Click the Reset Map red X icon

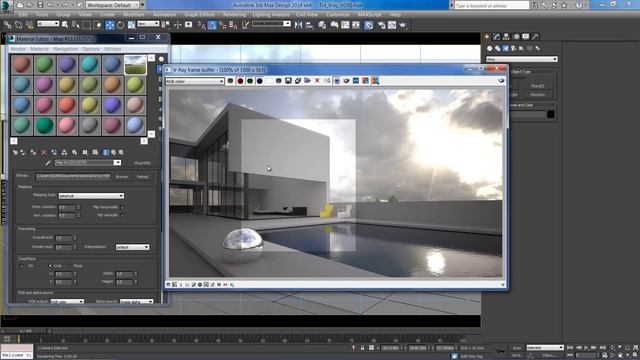point(44,152)
